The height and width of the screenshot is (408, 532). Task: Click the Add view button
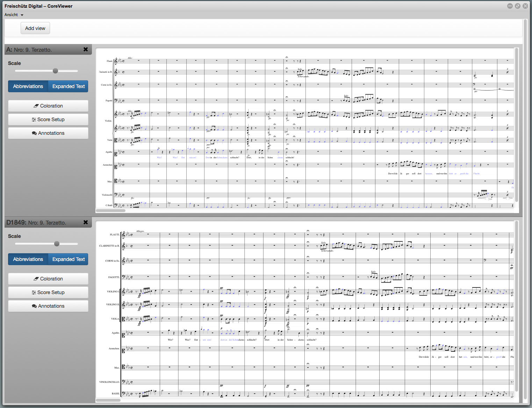[x=35, y=28]
